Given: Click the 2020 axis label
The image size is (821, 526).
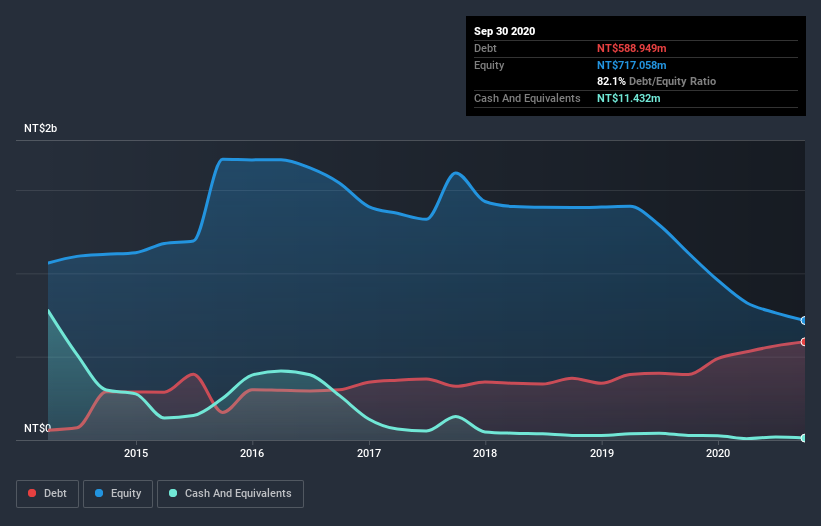Looking at the screenshot, I should (718, 453).
